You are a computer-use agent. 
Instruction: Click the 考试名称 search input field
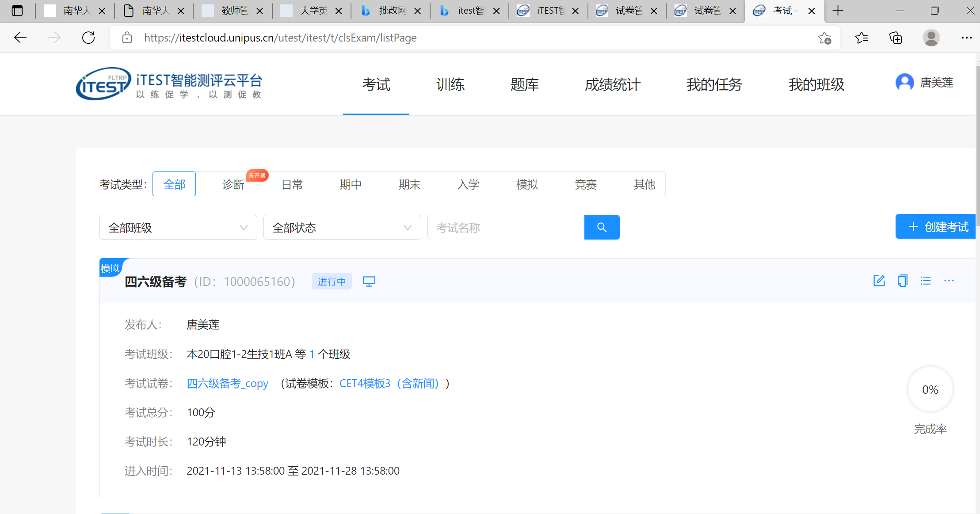coord(506,227)
